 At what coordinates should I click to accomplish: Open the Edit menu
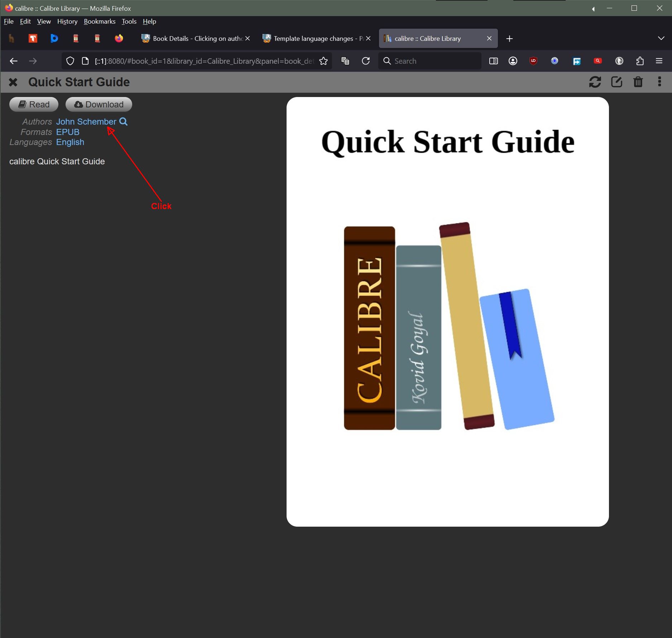pos(25,21)
